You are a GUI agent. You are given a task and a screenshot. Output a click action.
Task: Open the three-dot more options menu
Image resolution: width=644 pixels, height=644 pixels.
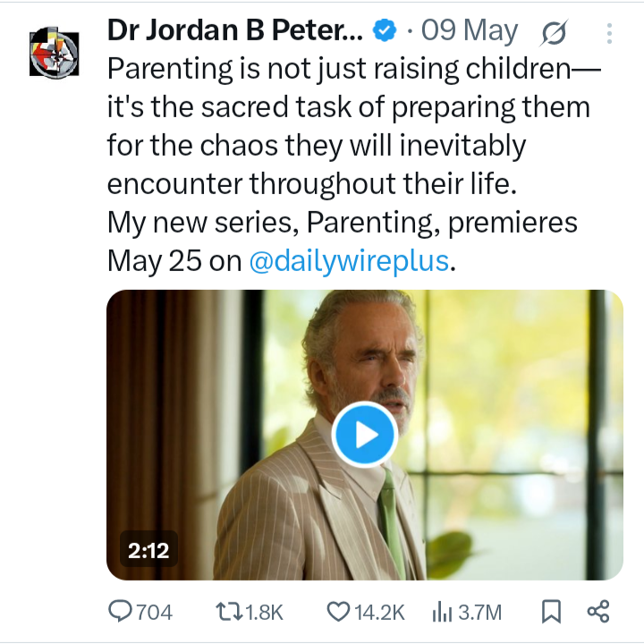tap(609, 33)
